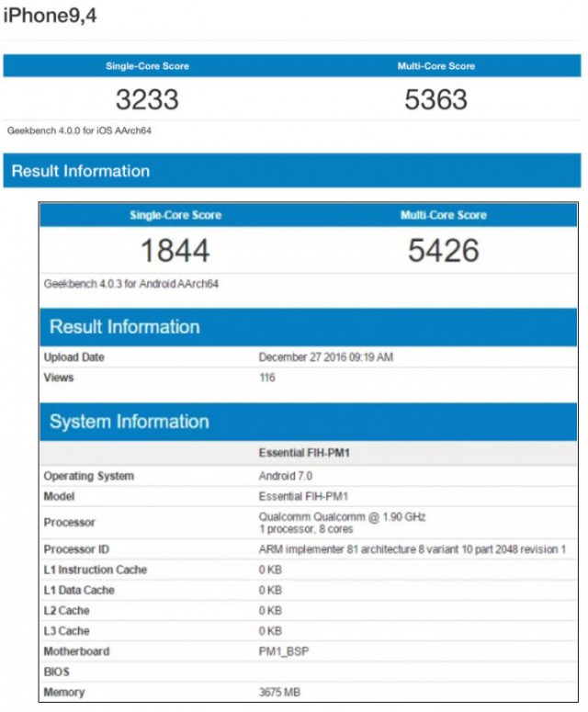Select L1 Data Cache 0 KB value
Viewport: 588px width, 712px height.
[x=270, y=591]
